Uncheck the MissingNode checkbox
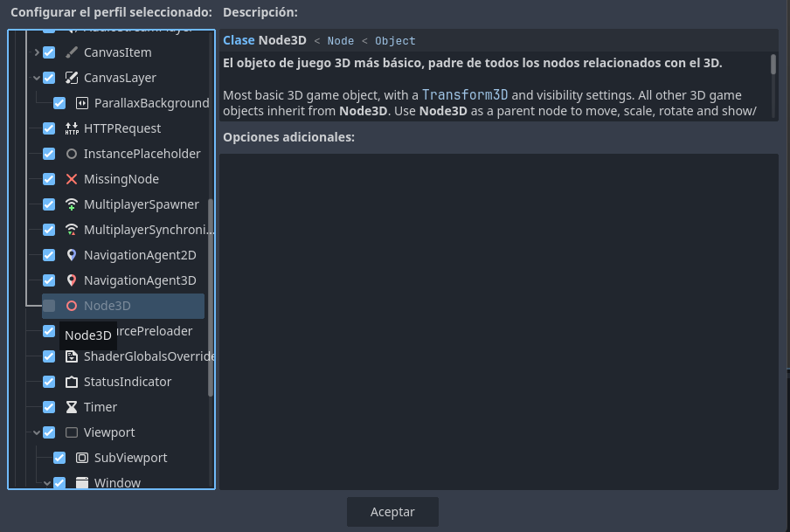Screen dimensions: 790x532 pos(49,179)
